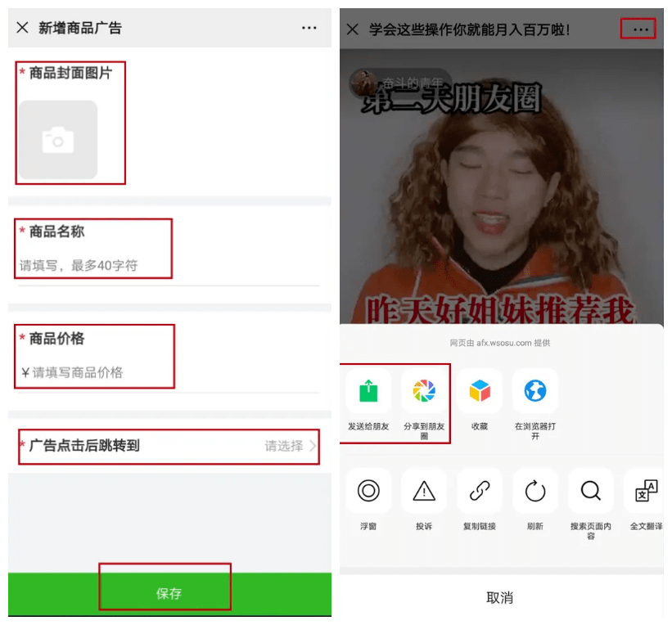Click the 商品价格 input field
Viewport: 672px width, 625px height.
(168, 372)
